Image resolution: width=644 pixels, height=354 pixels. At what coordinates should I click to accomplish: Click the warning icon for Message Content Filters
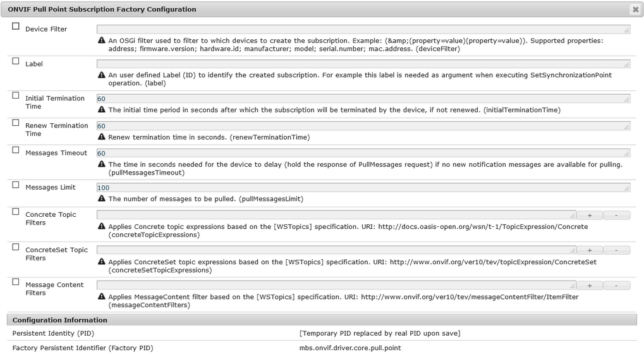click(102, 296)
